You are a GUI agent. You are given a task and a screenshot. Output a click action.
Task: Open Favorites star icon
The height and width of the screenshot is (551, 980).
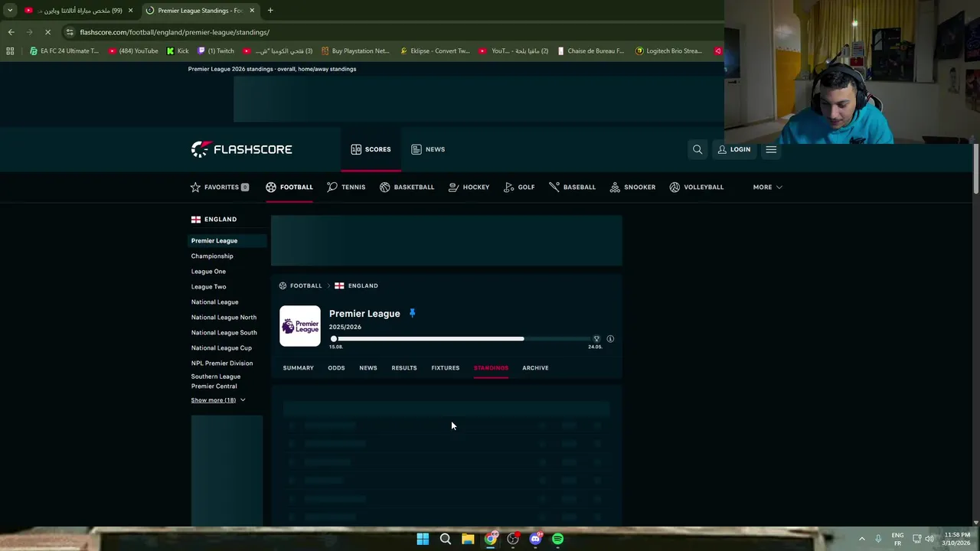coord(195,187)
